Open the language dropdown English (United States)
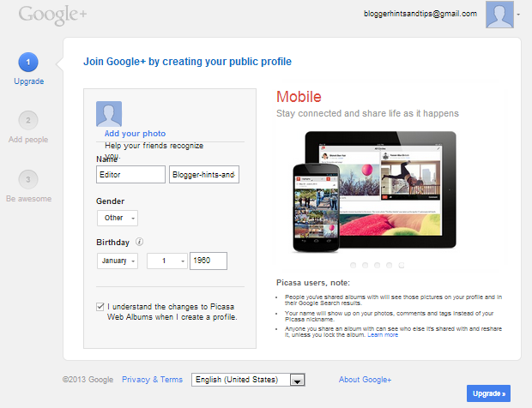 (x=248, y=380)
